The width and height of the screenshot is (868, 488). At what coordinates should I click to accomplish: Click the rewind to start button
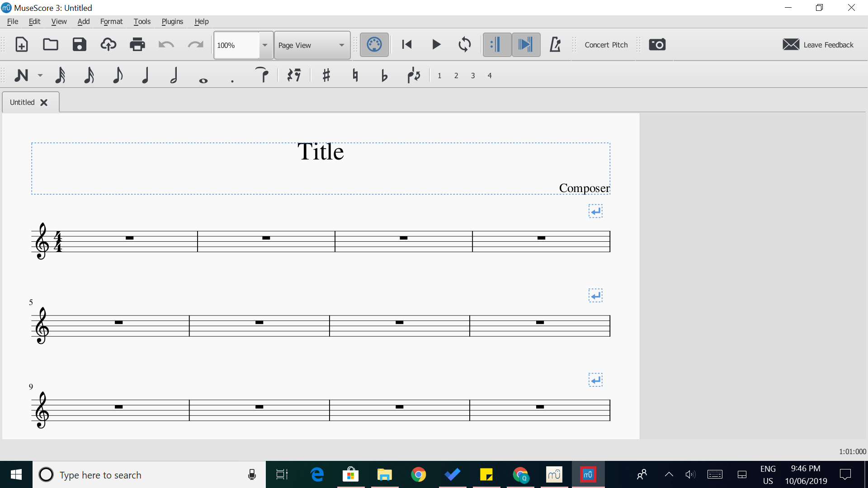(406, 45)
